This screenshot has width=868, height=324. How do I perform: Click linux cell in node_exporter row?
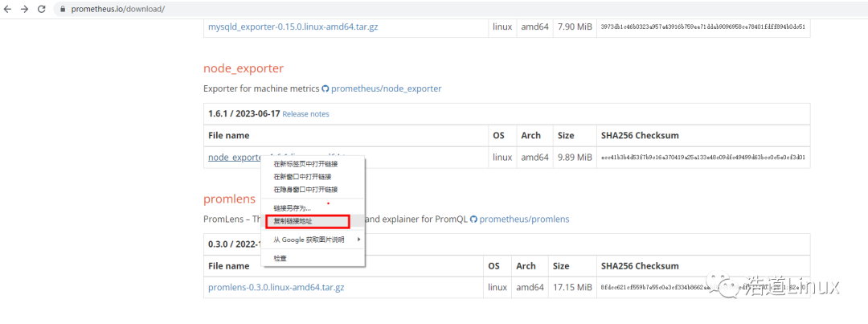(x=502, y=158)
